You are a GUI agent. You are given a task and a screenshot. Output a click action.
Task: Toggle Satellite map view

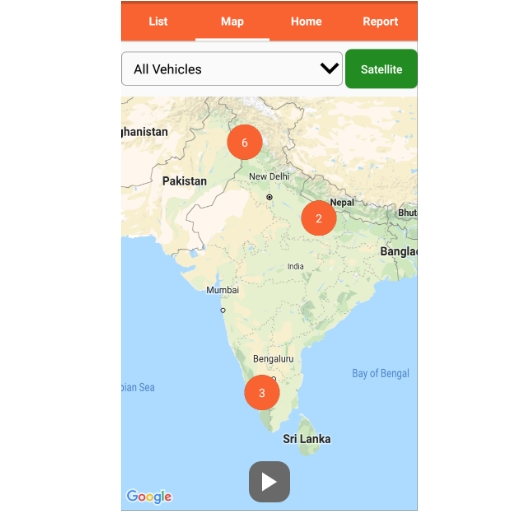coord(381,69)
